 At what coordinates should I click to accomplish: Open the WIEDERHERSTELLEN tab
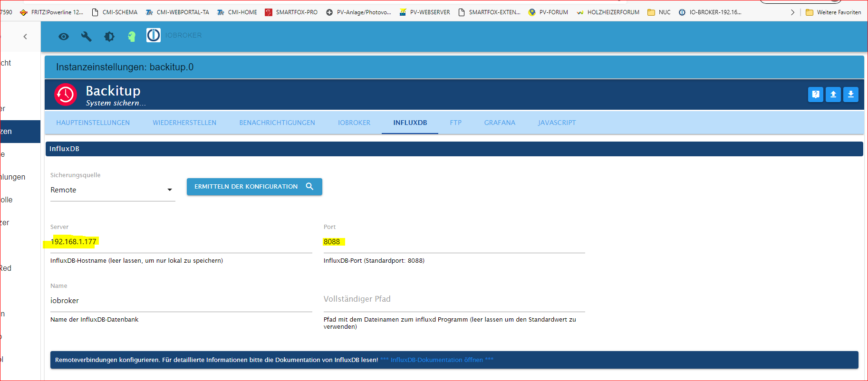(184, 123)
